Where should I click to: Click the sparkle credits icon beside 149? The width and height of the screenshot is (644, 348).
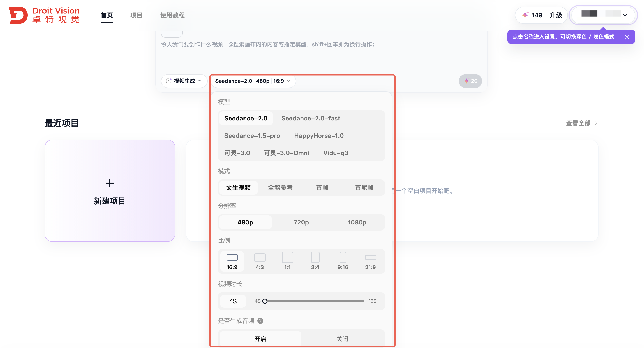tap(525, 15)
